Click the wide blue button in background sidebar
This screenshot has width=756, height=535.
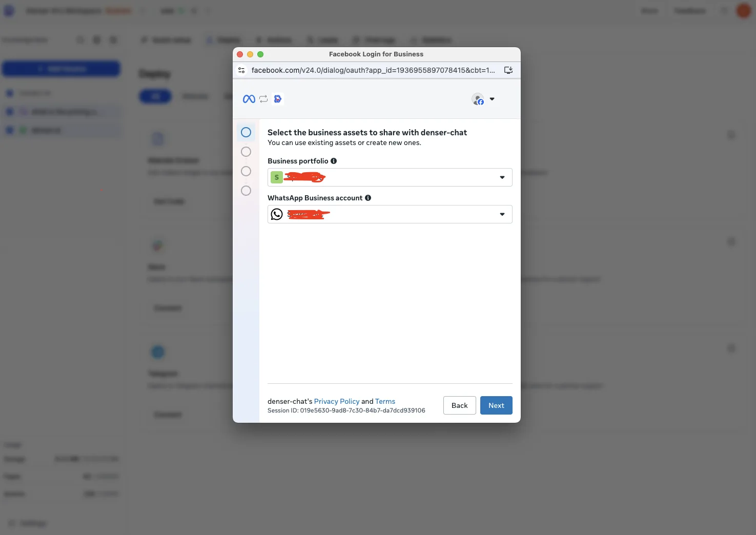pyautogui.click(x=61, y=69)
